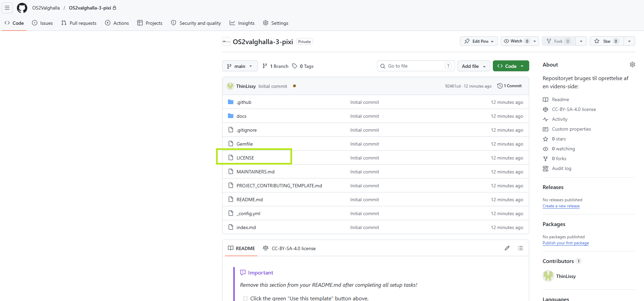Open the .gitignore file

point(247,130)
